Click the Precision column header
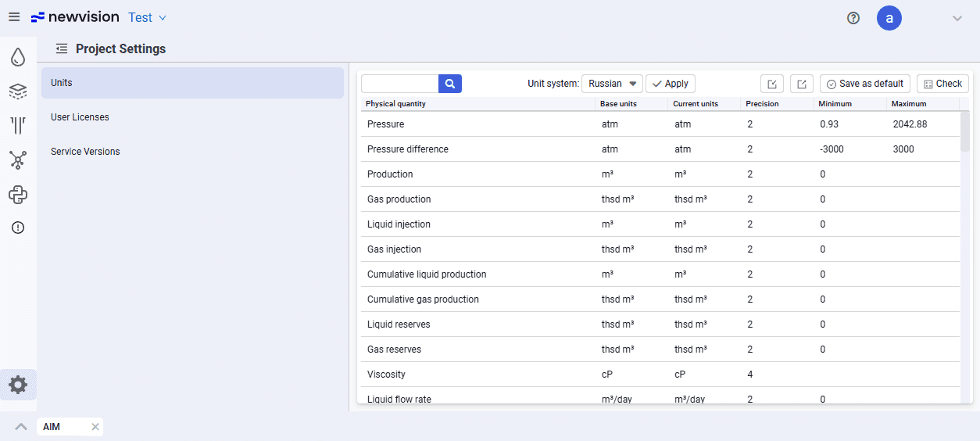980x441 pixels. 777,104
